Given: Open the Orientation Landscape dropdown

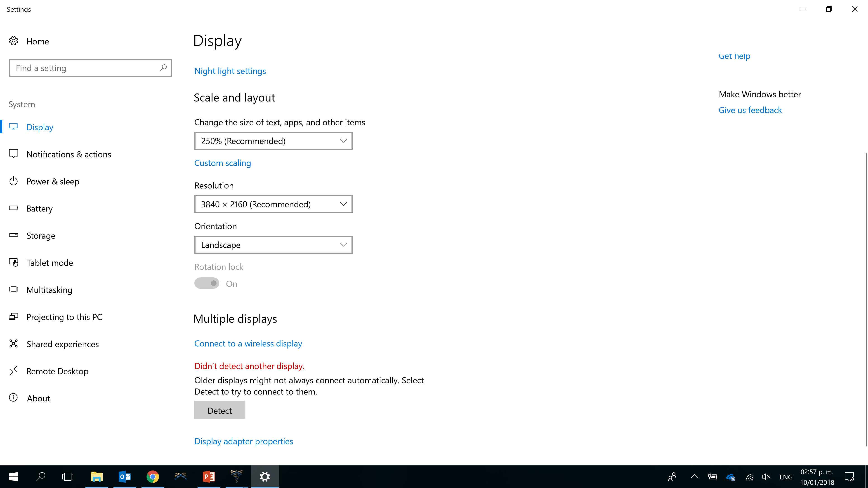Looking at the screenshot, I should [273, 245].
